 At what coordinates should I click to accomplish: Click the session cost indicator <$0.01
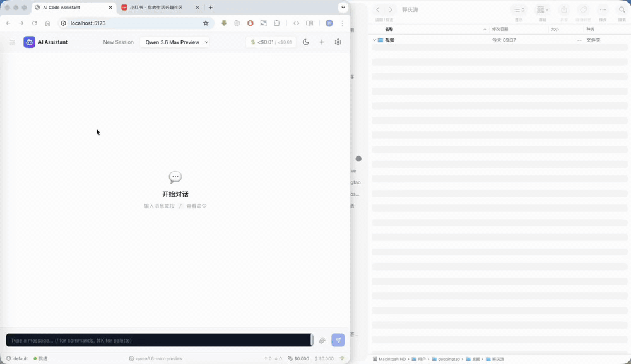click(271, 42)
